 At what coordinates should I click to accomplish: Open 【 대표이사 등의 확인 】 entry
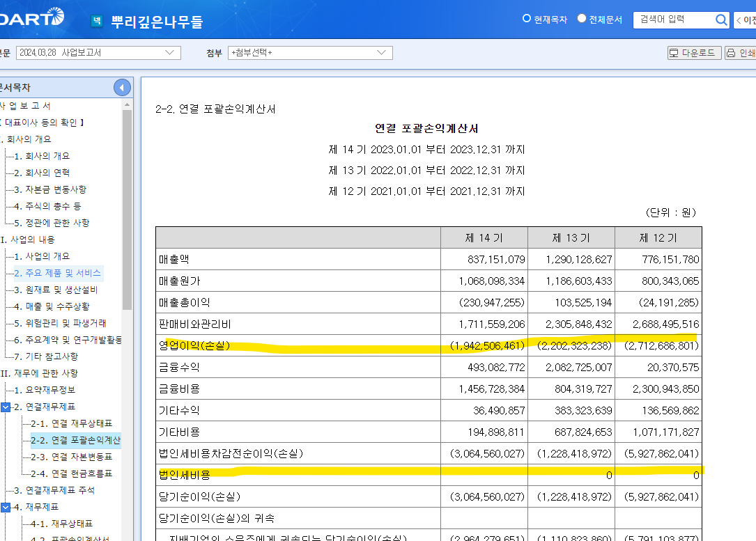(43, 123)
